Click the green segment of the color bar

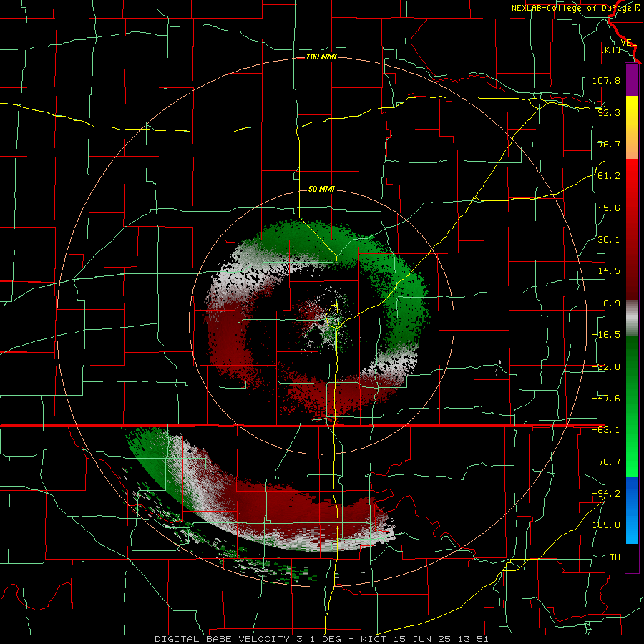click(x=632, y=406)
